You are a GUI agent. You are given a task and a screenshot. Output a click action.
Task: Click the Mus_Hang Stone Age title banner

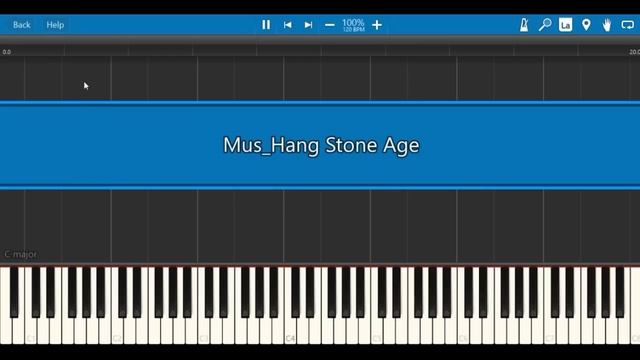click(320, 145)
